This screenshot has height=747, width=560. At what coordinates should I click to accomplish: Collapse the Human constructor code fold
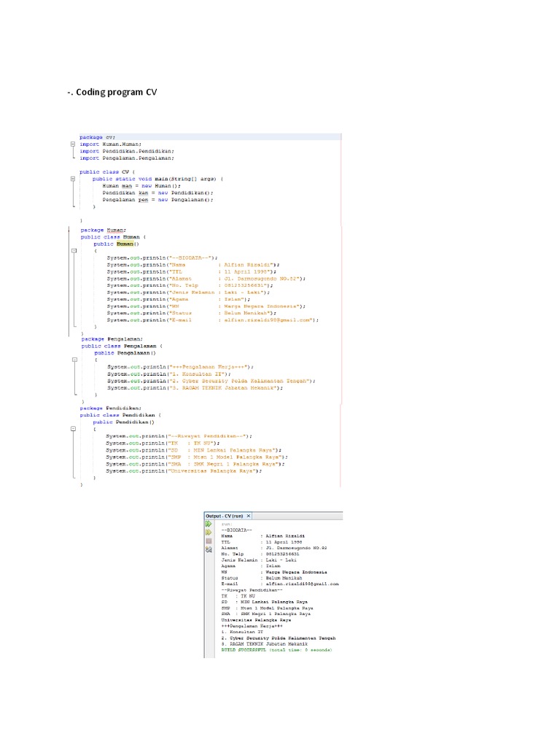pos(74,251)
